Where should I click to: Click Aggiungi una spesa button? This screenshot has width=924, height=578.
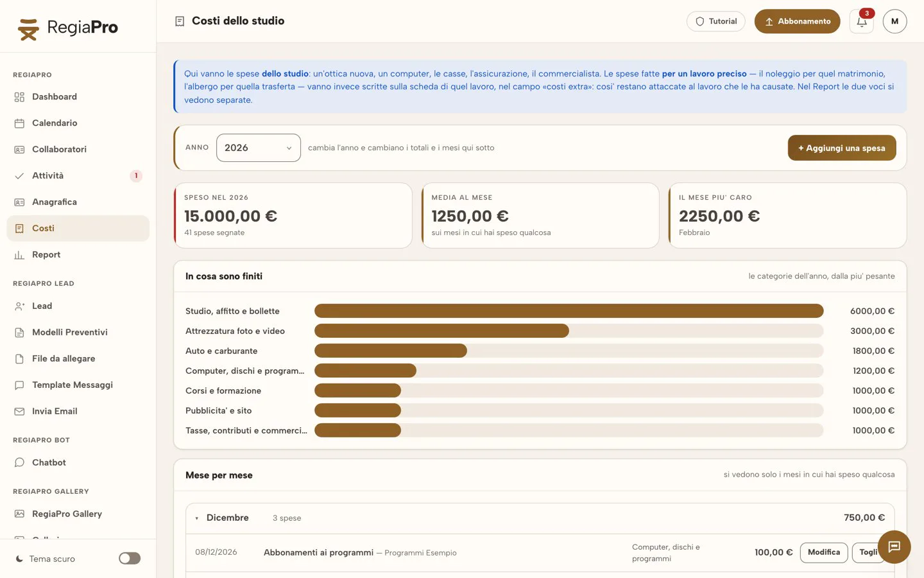pos(842,148)
